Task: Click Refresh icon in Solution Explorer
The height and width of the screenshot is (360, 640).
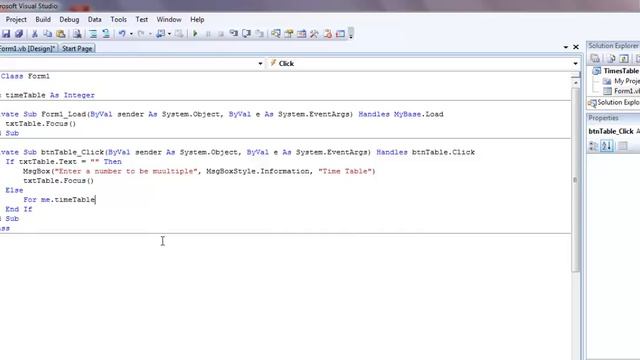Action: [624, 58]
